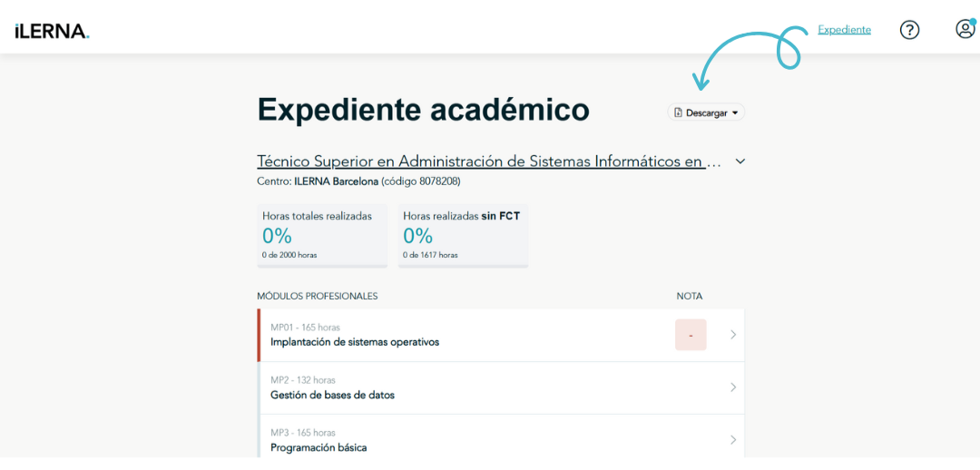
Task: Click progress bar under Horas totales
Action: 321,266
